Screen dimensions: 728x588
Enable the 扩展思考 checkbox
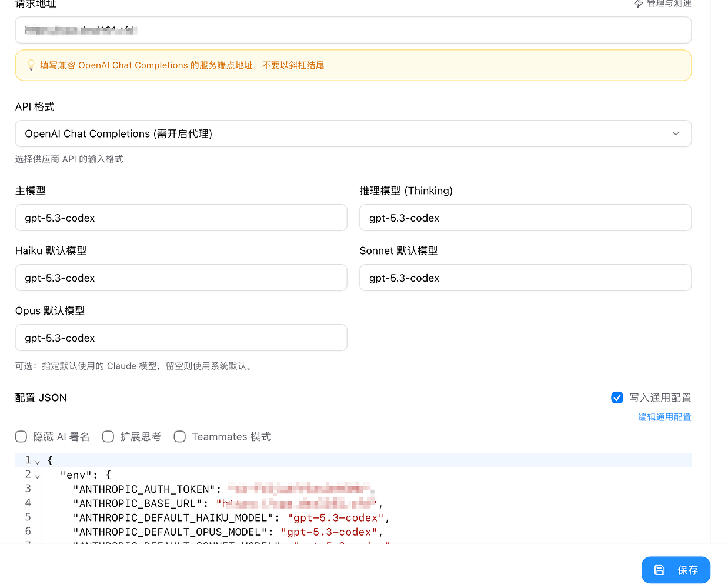tap(108, 436)
